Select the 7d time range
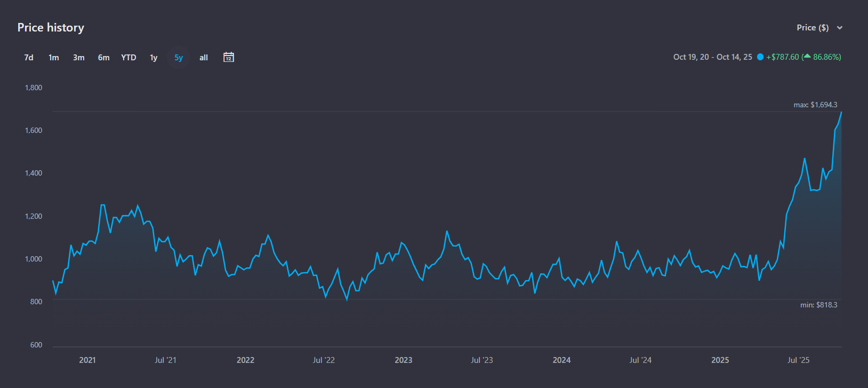868x388 pixels. pyautogui.click(x=29, y=58)
